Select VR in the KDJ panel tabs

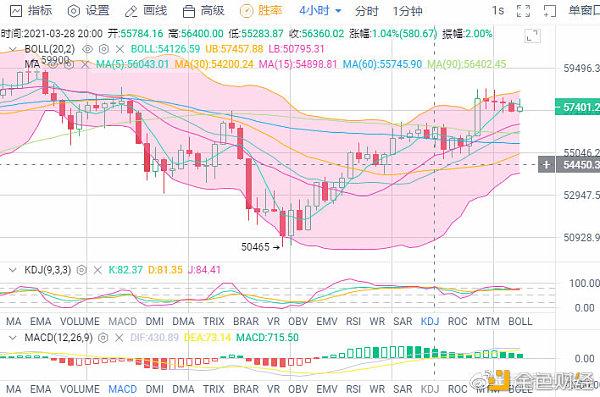[273, 322]
